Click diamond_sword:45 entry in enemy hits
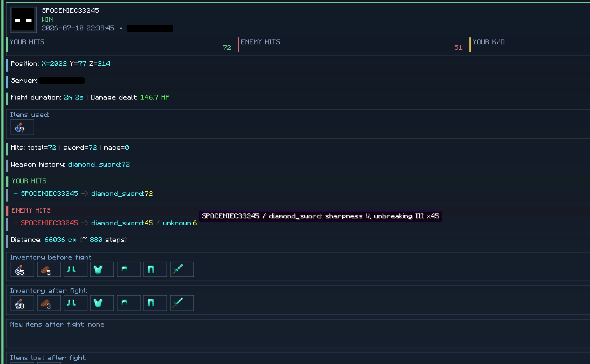Screen dimensions: 590x364 [x=122, y=223]
